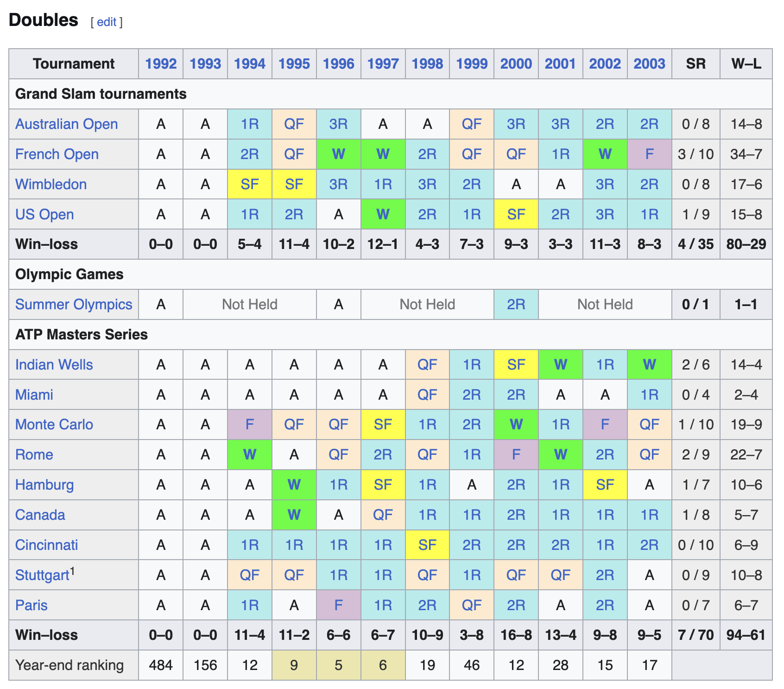Click the Not Held cell under 1993–1994
This screenshot has height=689, width=784.
click(x=250, y=305)
